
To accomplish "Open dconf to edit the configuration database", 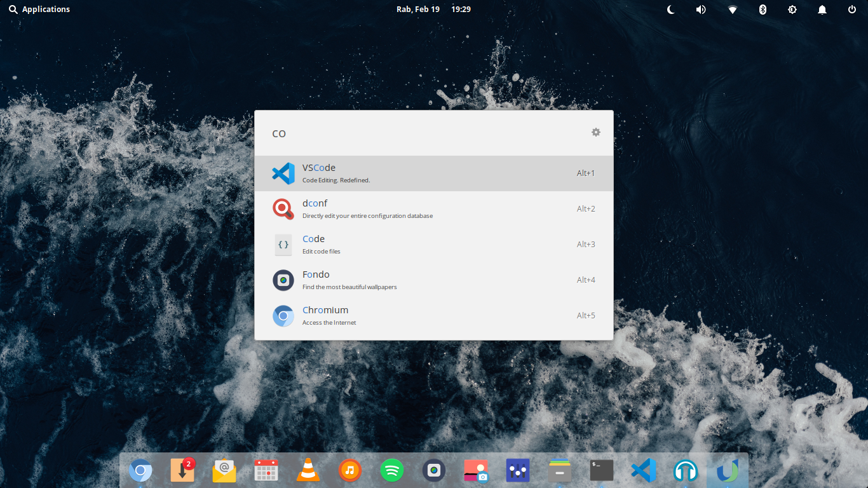I will pyautogui.click(x=434, y=208).
